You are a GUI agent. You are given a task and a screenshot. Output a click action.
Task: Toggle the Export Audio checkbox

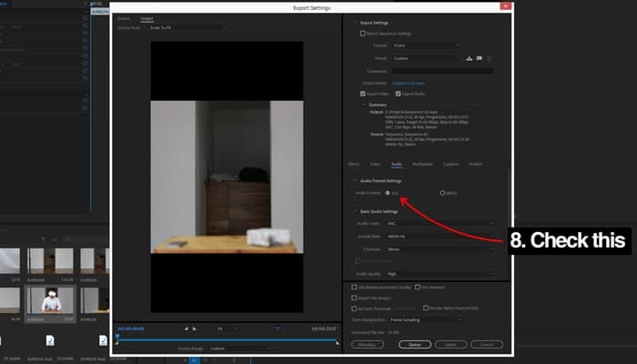(399, 94)
